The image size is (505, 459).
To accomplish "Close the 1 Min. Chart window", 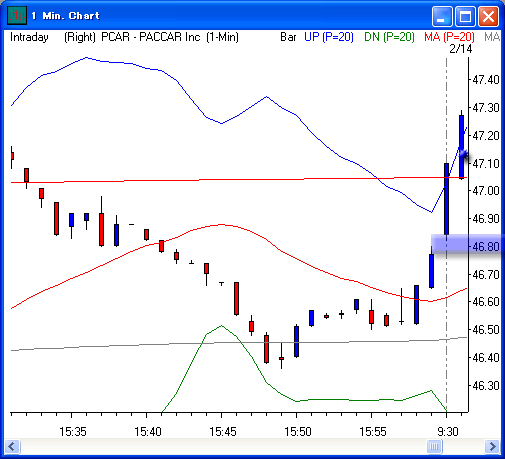I will pyautogui.click(x=488, y=16).
